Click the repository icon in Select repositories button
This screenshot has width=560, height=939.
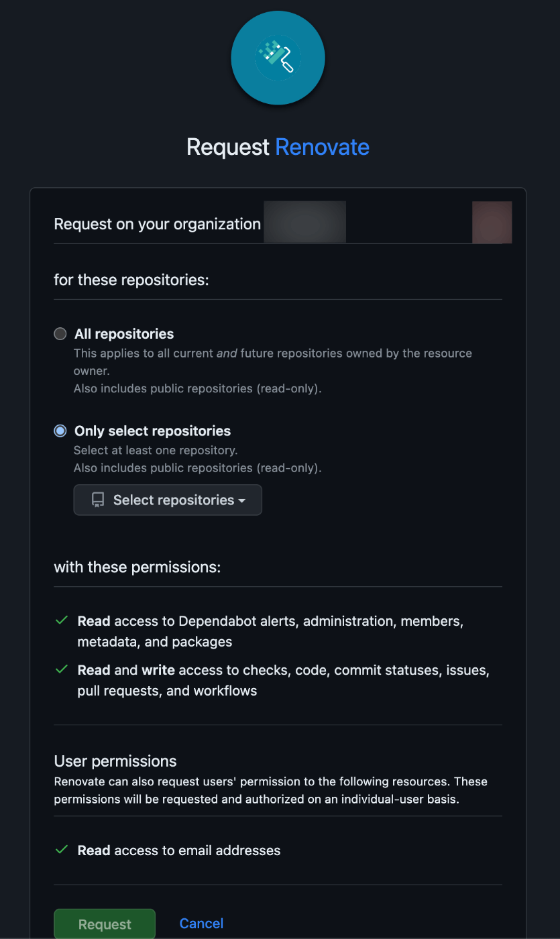(98, 500)
